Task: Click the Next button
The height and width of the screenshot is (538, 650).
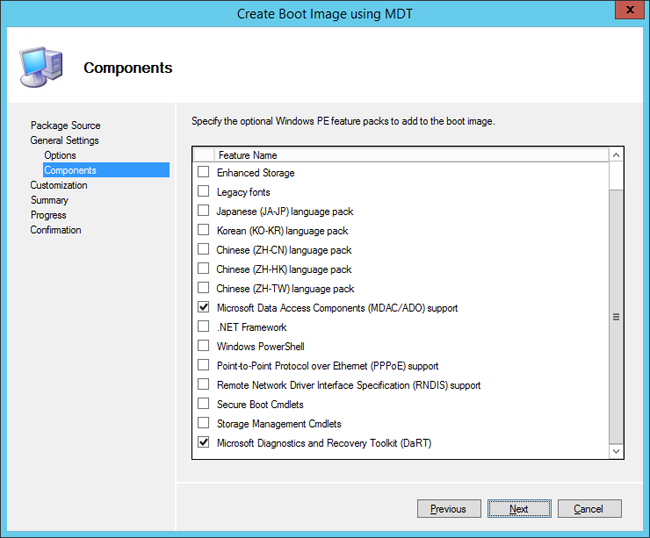Action: coord(518,509)
